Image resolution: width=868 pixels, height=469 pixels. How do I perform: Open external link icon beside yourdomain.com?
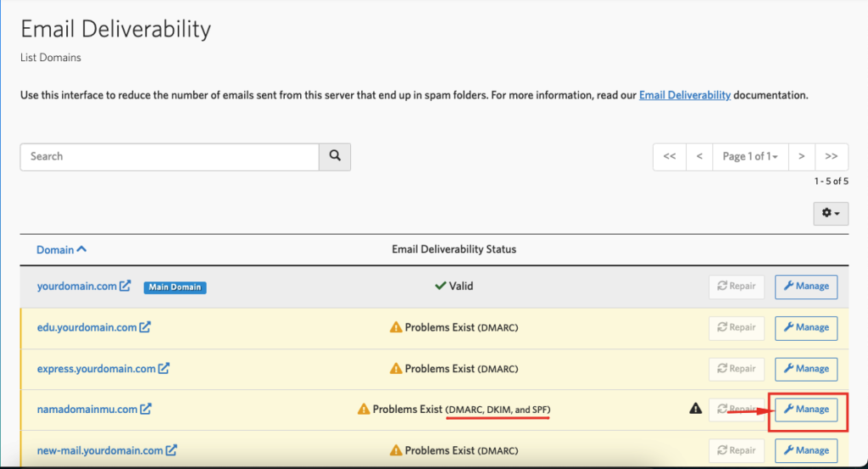pos(125,286)
